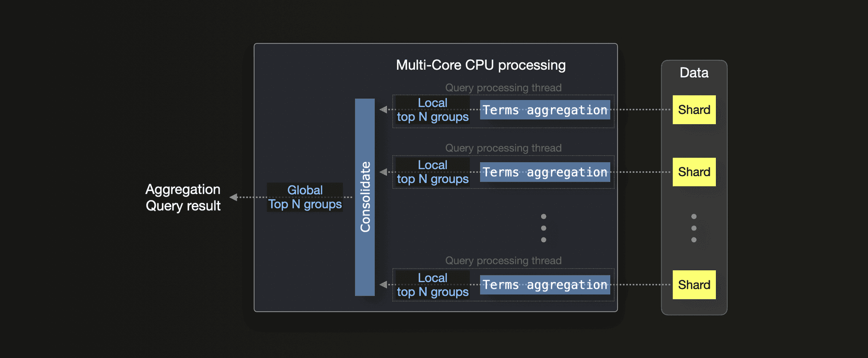Click the top Terms aggregation block

tap(545, 110)
